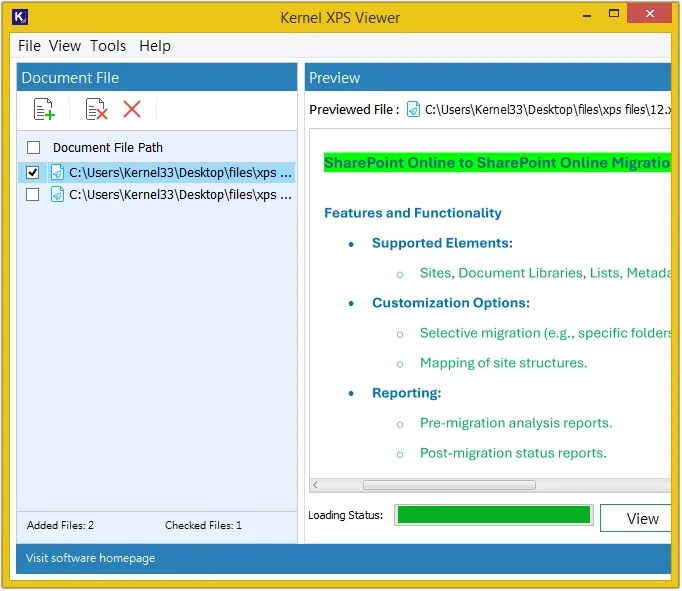
Task: Click the Previewed File document icon
Action: [x=413, y=110]
